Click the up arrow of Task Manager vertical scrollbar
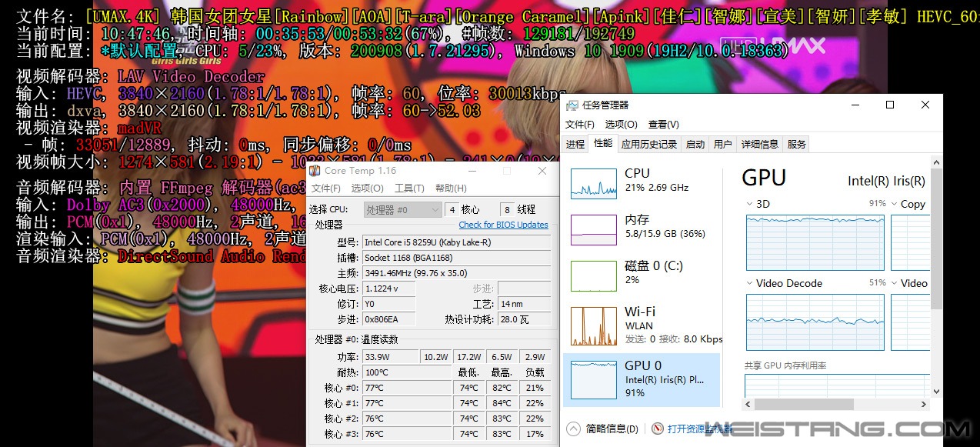Viewport: 980px width, 447px height. 936,163
